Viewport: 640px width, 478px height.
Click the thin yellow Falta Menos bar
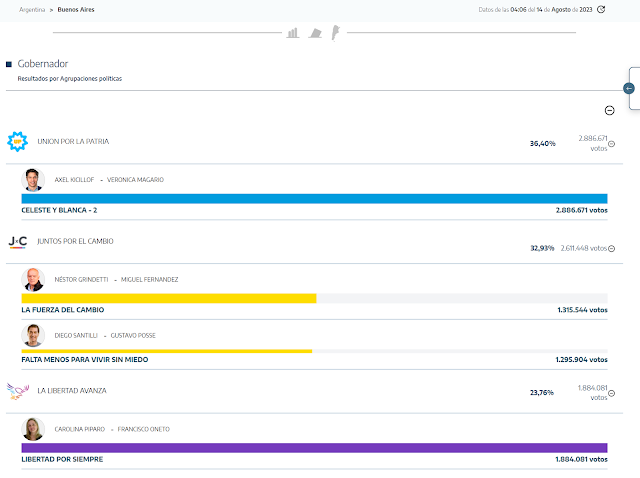(167, 351)
